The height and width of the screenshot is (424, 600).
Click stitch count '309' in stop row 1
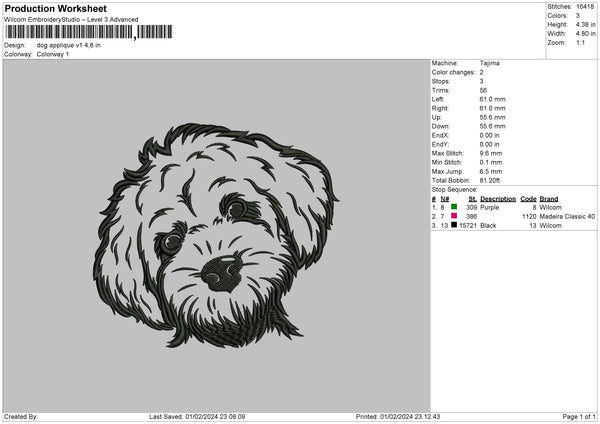(471, 207)
